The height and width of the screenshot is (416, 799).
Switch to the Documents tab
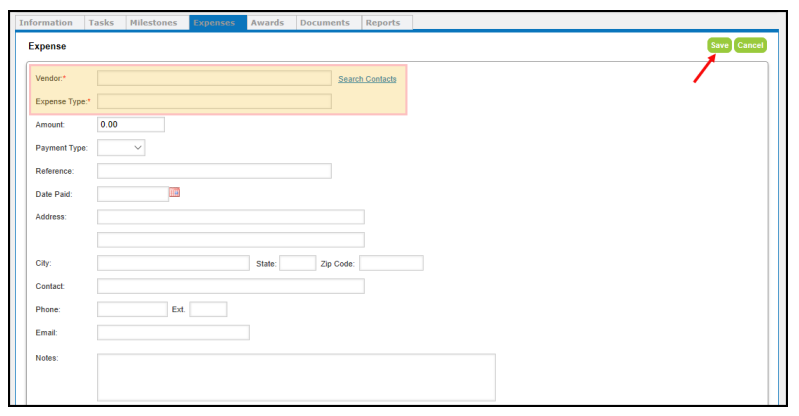[x=329, y=22]
